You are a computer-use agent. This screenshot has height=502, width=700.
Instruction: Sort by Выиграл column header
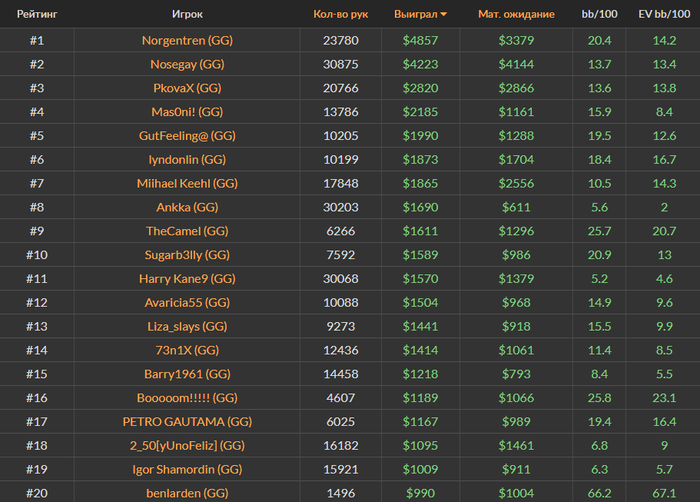pos(419,15)
